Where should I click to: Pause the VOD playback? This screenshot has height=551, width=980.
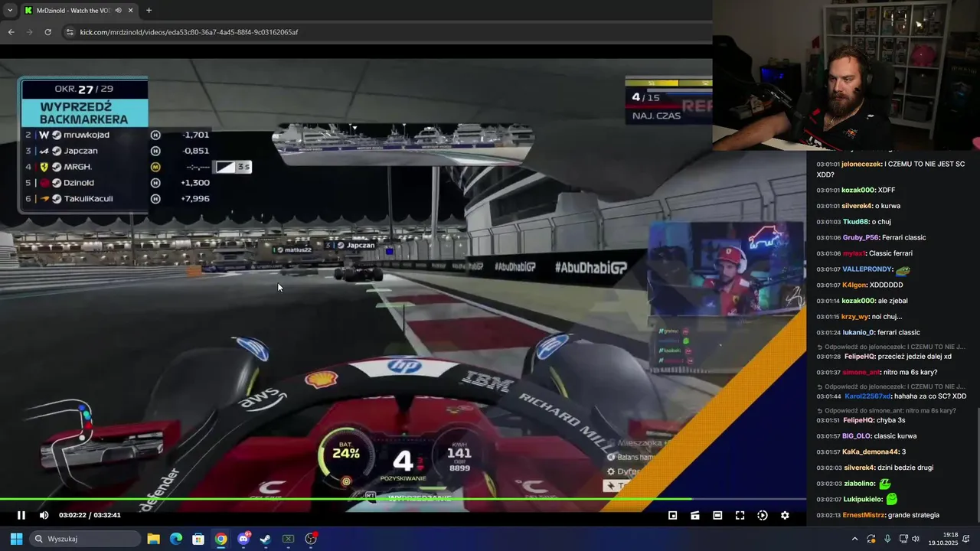pyautogui.click(x=21, y=515)
